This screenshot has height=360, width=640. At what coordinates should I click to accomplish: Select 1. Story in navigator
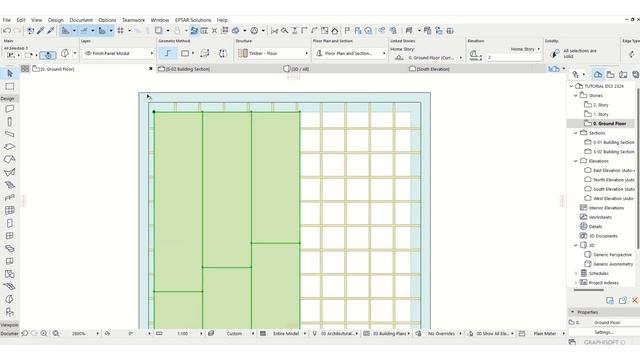[600, 114]
